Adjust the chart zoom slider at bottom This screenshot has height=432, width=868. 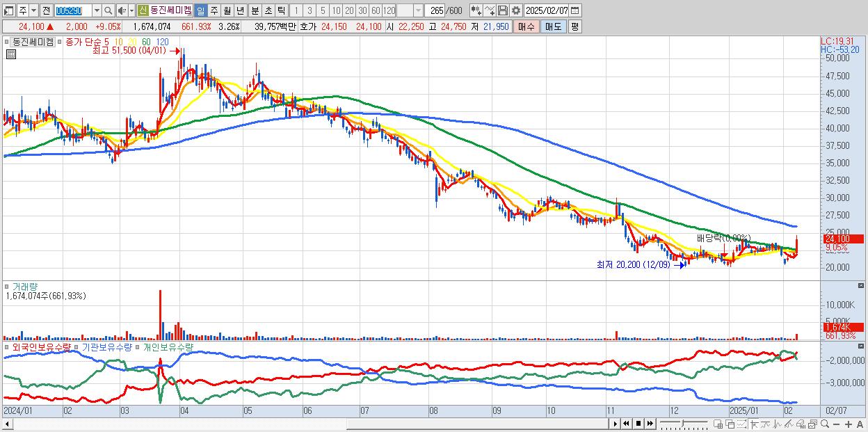pyautogui.click(x=684, y=424)
